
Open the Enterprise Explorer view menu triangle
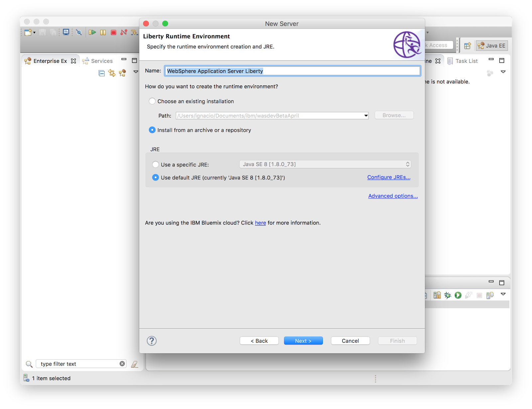(x=136, y=71)
